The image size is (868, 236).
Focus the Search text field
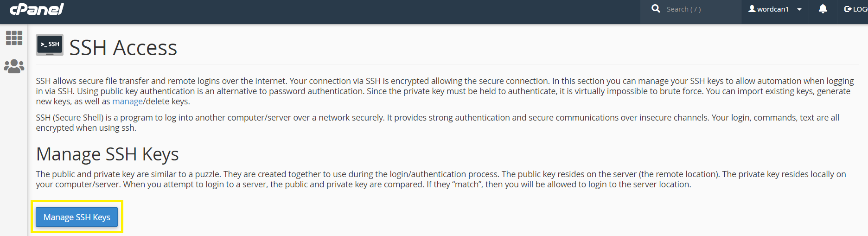click(x=700, y=9)
